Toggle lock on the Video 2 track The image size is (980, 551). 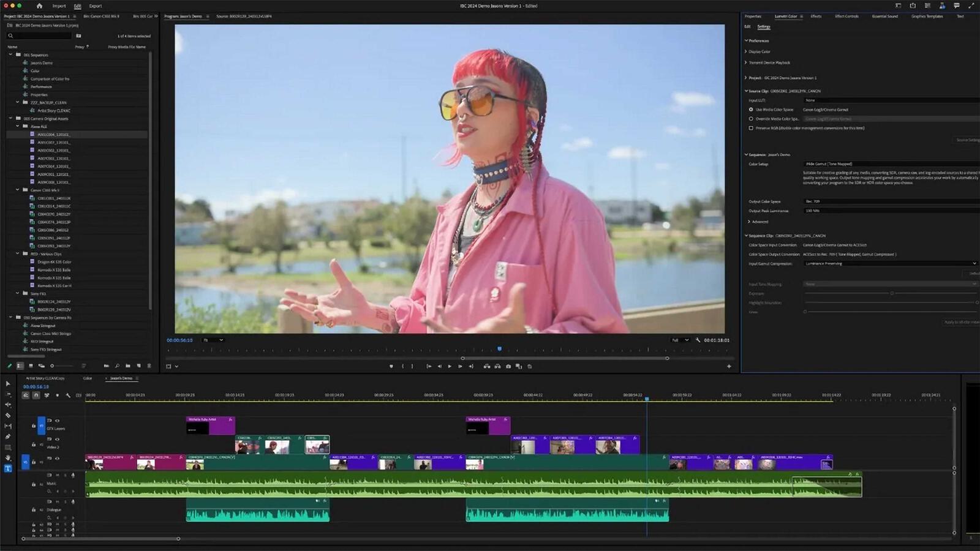pyautogui.click(x=34, y=444)
